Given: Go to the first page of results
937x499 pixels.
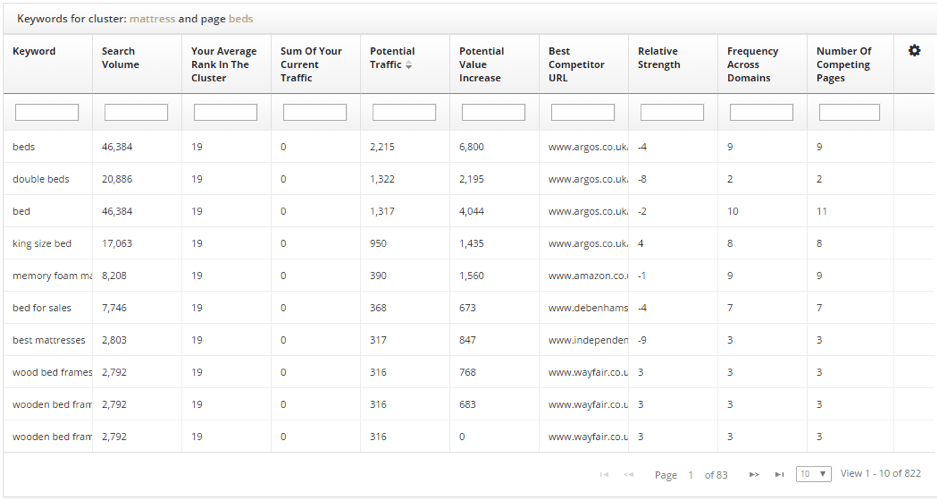Looking at the screenshot, I should pos(604,474).
